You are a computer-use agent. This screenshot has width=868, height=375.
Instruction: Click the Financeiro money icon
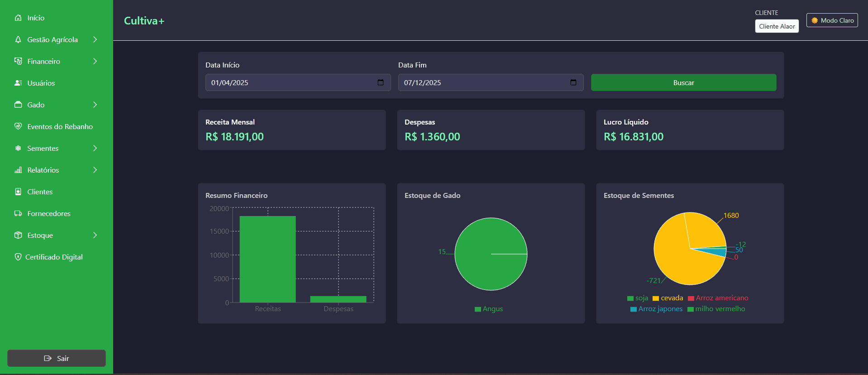pyautogui.click(x=18, y=61)
